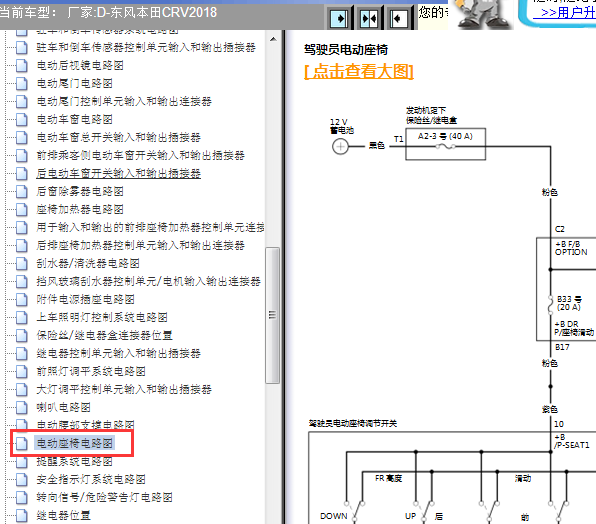Click document icon beside 刮水器/清洗器电路图
596x524 pixels.
(x=22, y=263)
